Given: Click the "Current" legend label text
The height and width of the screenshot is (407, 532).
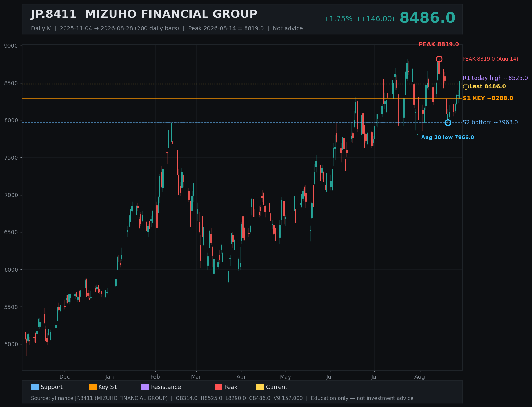Looking at the screenshot, I should (x=277, y=387).
